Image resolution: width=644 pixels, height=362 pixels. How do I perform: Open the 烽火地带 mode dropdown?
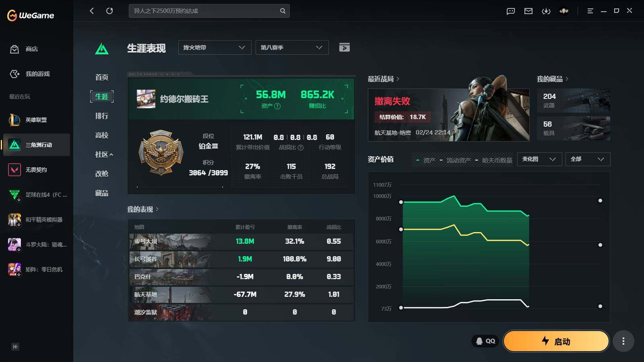click(215, 47)
